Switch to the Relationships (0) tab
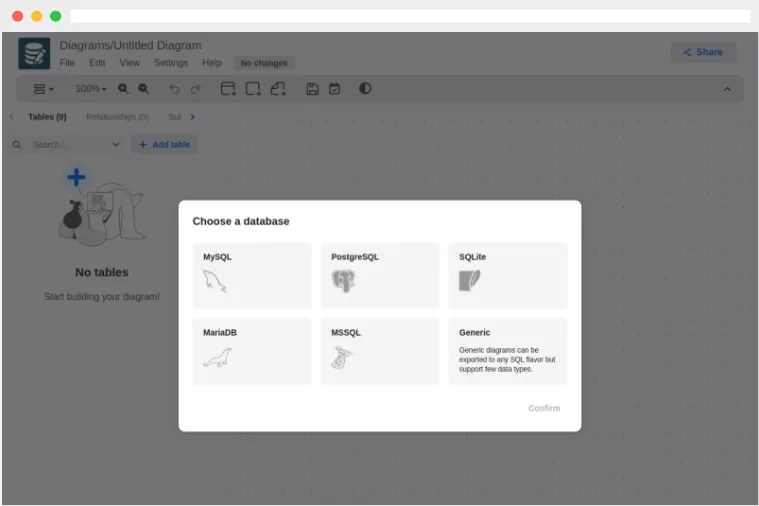Image resolution: width=759 pixels, height=506 pixels. coord(118,117)
